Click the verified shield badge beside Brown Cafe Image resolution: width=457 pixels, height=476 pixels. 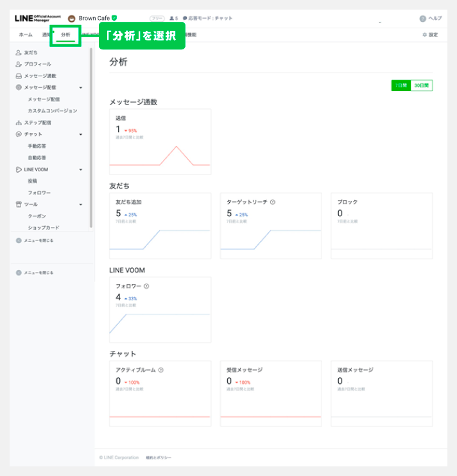pyautogui.click(x=114, y=18)
